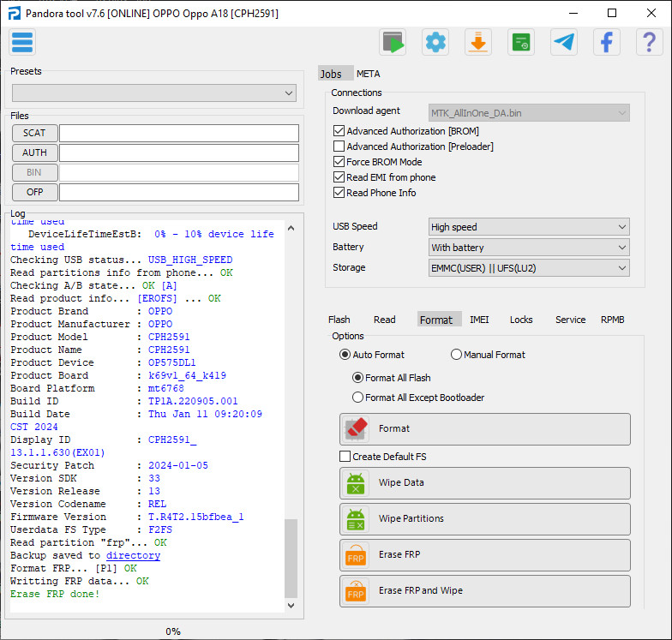672x640 pixels.
Task: Click the Erase FRP and Wipe icon
Action: (356, 591)
